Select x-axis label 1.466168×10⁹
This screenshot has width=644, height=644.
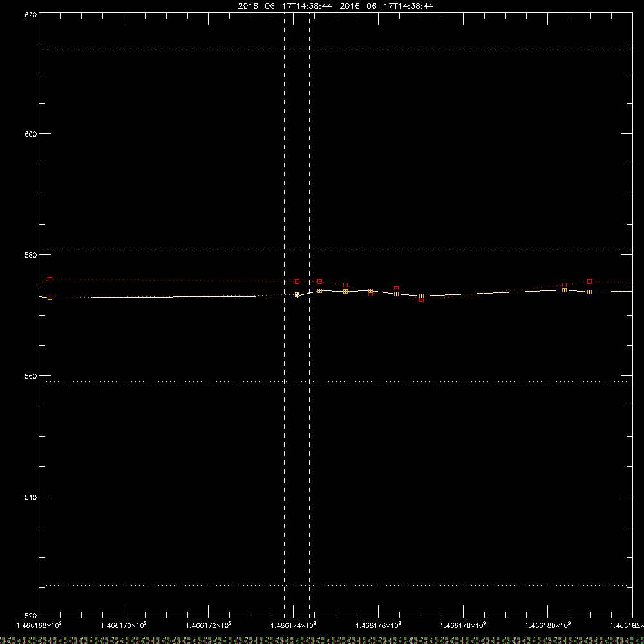pyautogui.click(x=39, y=625)
